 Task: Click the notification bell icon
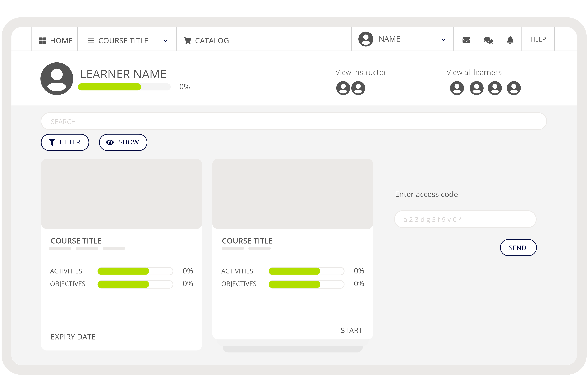510,40
